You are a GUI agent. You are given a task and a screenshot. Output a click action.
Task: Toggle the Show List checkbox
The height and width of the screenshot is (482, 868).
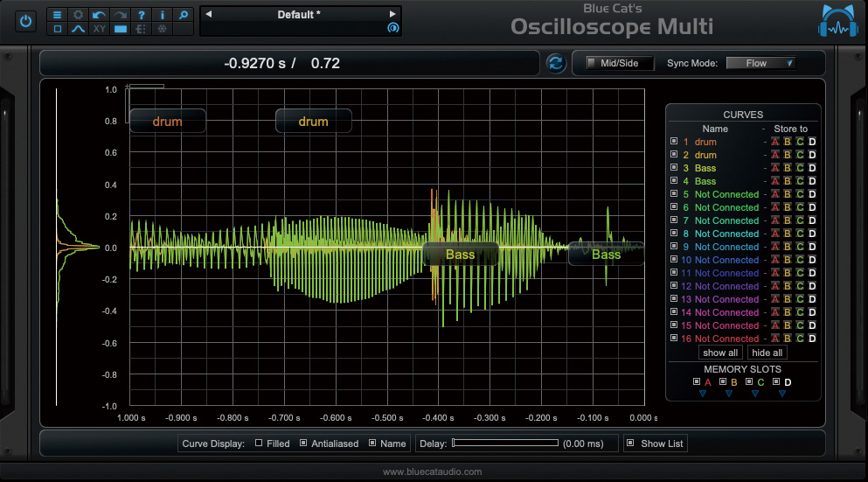point(630,443)
